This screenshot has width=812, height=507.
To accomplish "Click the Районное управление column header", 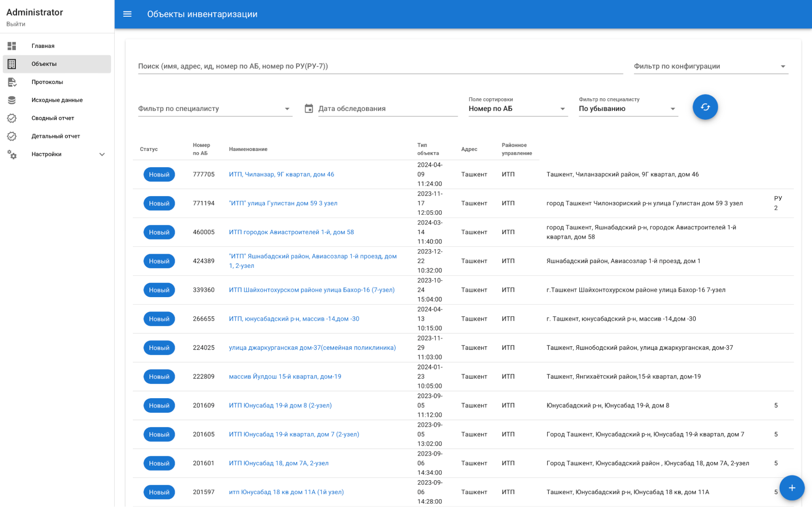I will [517, 149].
